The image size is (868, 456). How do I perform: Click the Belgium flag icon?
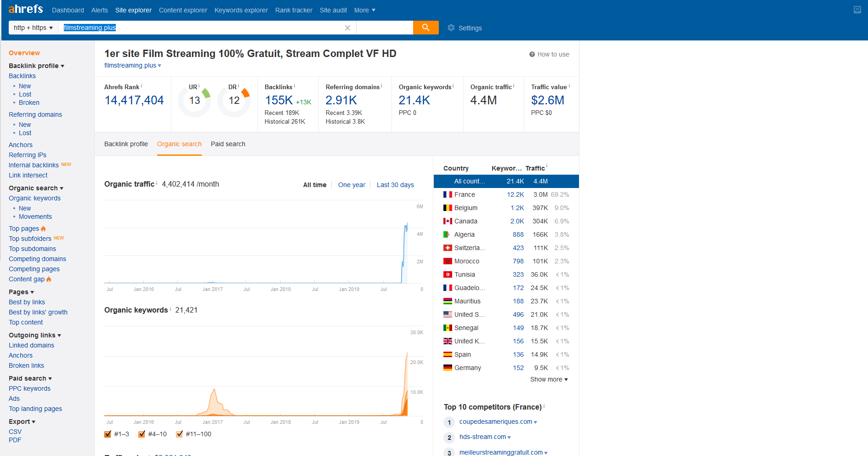coord(448,208)
